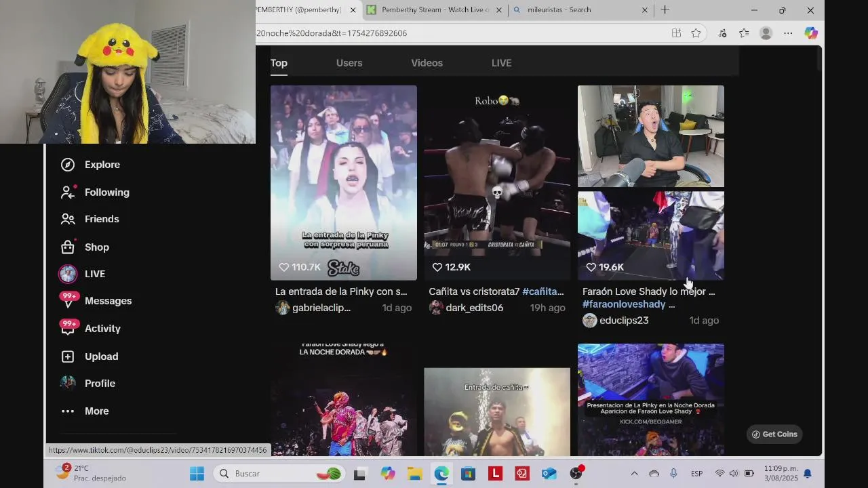Image resolution: width=868 pixels, height=488 pixels.
Task: Open the clock showing 11:09 p.m.
Action: click(x=781, y=473)
